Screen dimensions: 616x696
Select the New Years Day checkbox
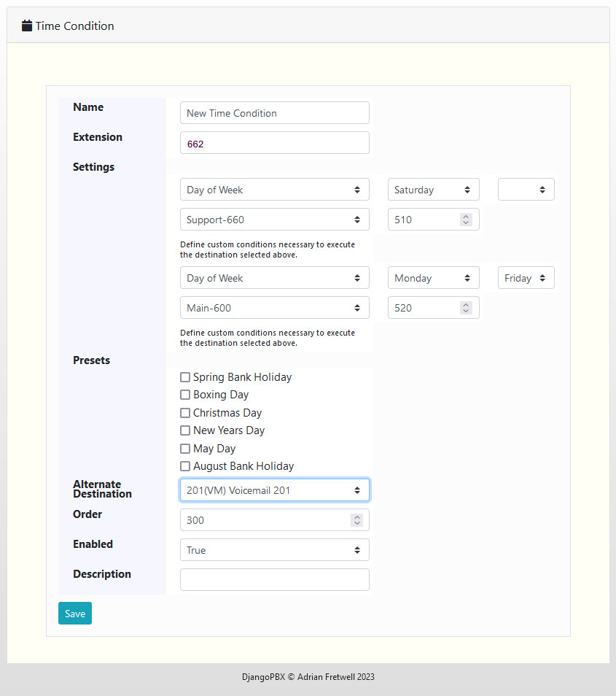pyautogui.click(x=185, y=430)
